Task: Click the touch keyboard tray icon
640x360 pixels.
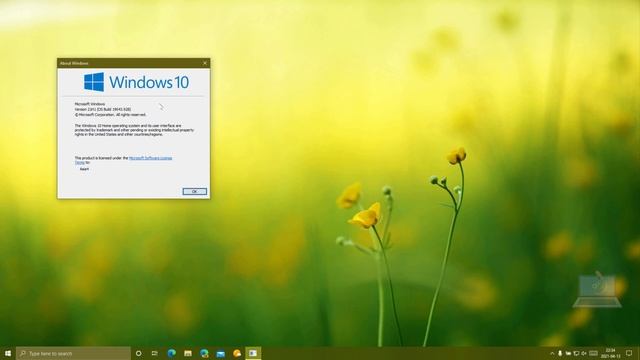Action: pyautogui.click(x=593, y=353)
